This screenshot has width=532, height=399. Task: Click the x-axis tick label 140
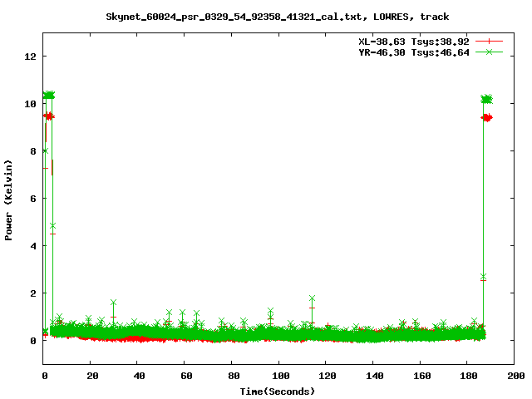375,376
